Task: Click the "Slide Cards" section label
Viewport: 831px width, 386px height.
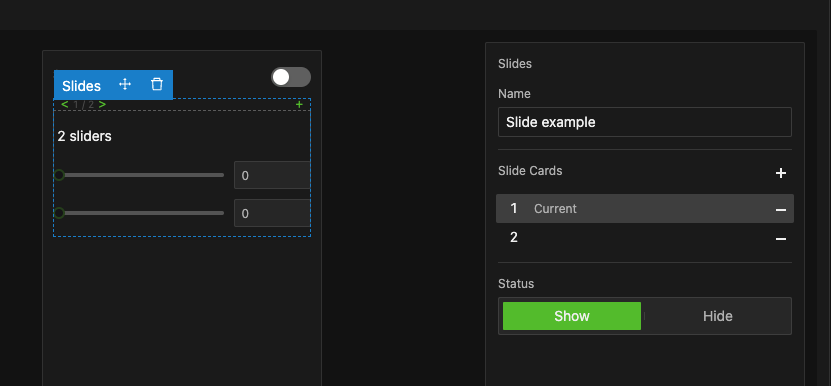Action: point(530,171)
